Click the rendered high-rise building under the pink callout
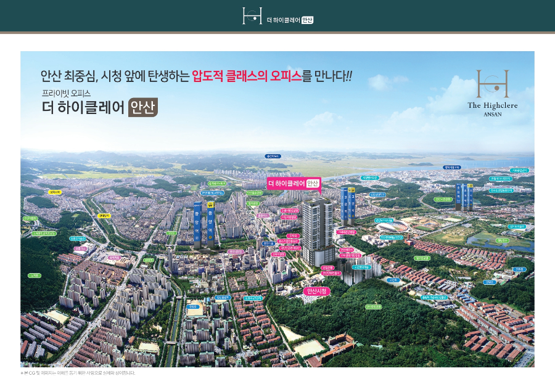This screenshot has height=392, width=555. (318, 231)
